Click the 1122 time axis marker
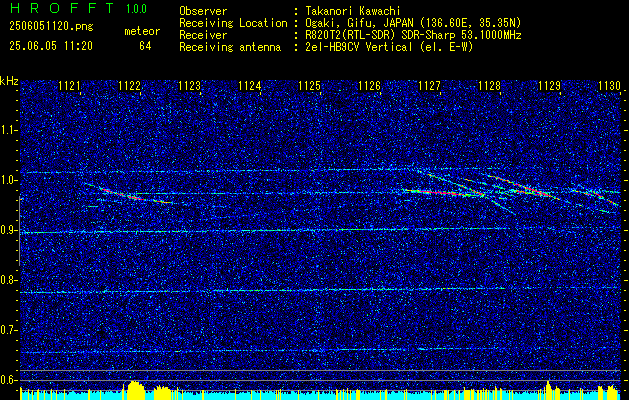629x400 pixels. (x=130, y=86)
